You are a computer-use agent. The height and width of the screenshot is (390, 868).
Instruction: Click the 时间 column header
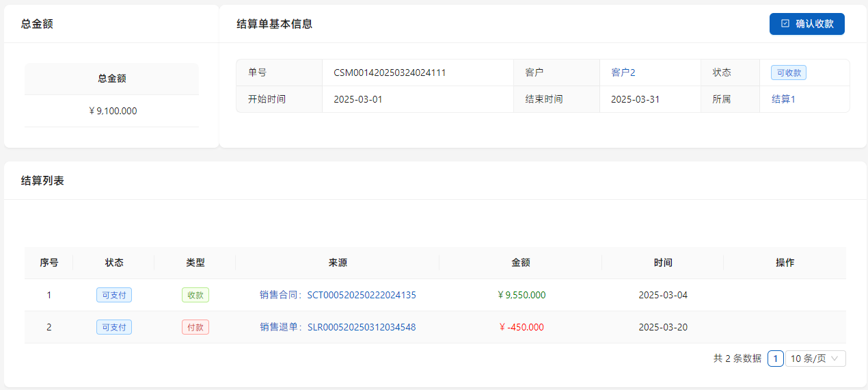[x=662, y=263]
